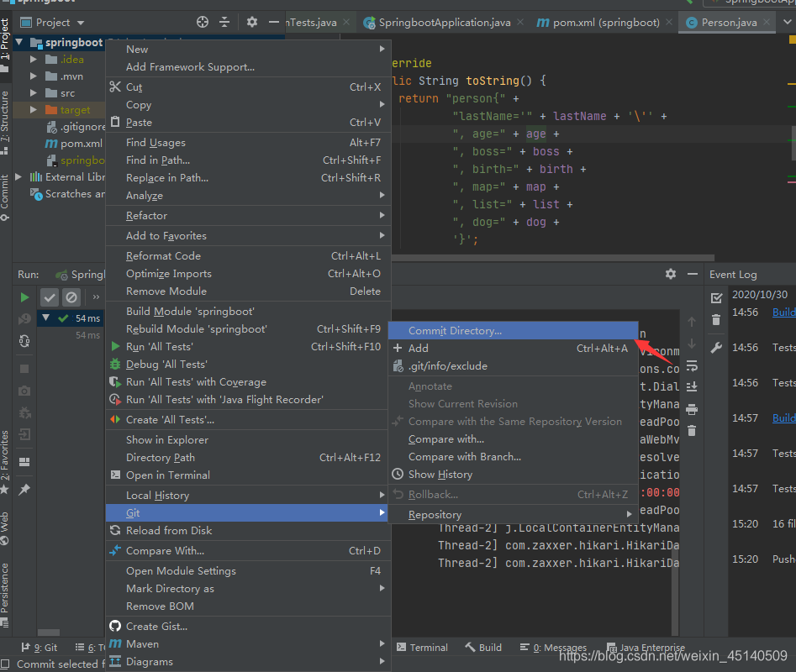Click the pin tab icon in Run panel
The height and width of the screenshot is (672, 796).
24,490
